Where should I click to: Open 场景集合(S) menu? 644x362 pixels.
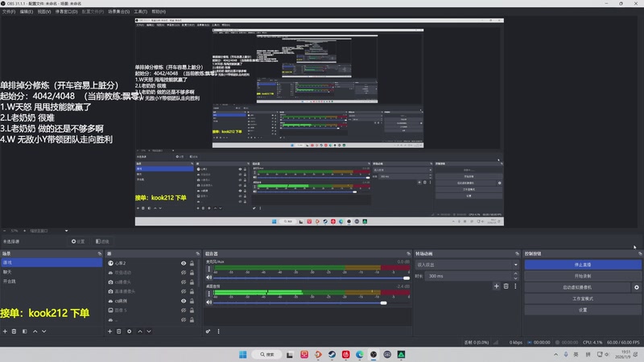[118, 11]
